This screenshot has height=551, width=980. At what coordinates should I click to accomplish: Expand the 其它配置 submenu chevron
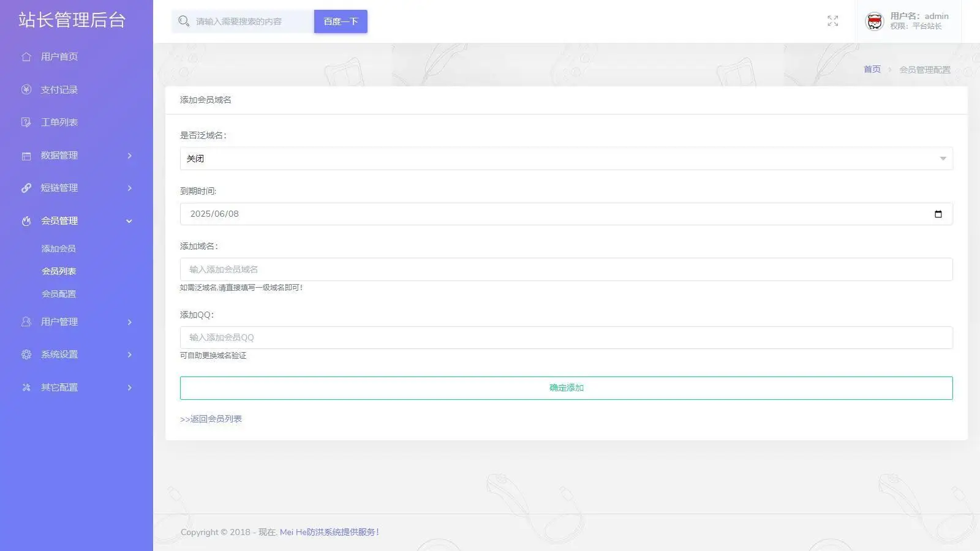(129, 388)
